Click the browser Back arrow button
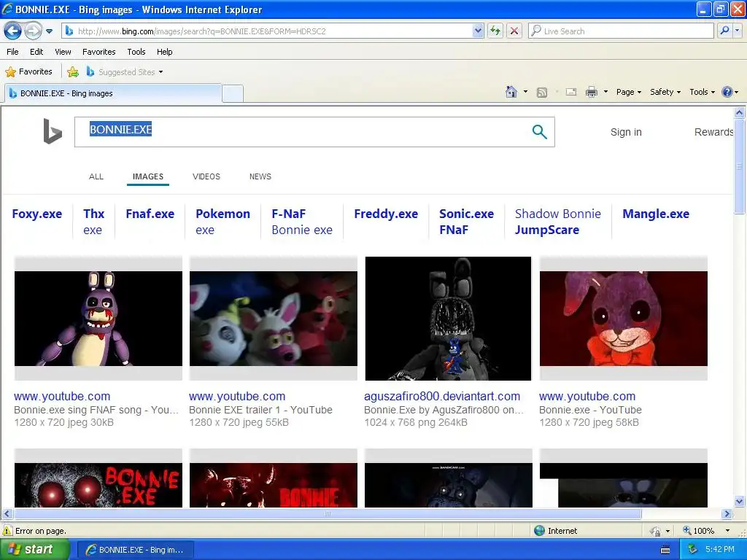 (13, 31)
